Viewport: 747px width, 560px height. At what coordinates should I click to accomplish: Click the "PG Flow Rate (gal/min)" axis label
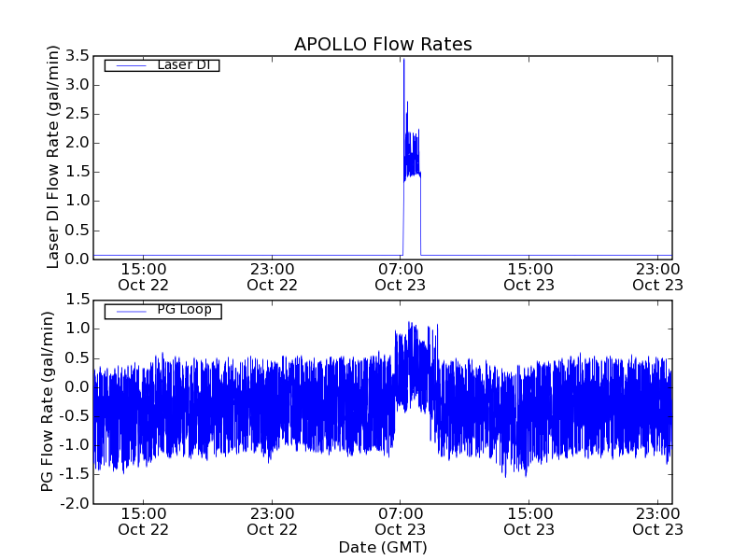pos(48,401)
